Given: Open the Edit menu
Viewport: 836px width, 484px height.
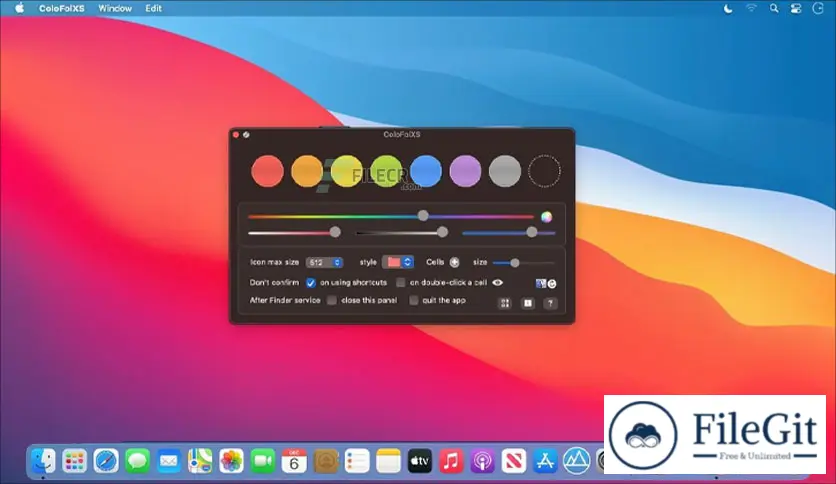Looking at the screenshot, I should pyautogui.click(x=154, y=8).
